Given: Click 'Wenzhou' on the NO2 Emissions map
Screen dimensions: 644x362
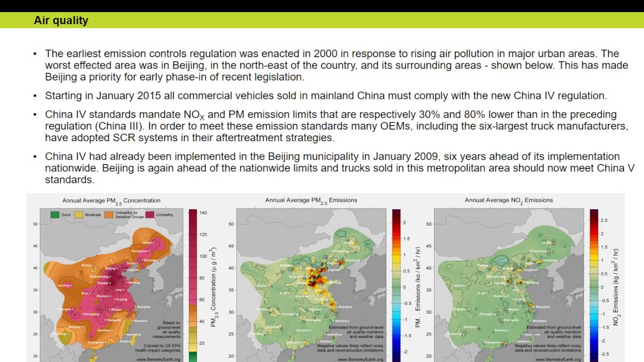Looking at the screenshot, I should tap(539, 321).
